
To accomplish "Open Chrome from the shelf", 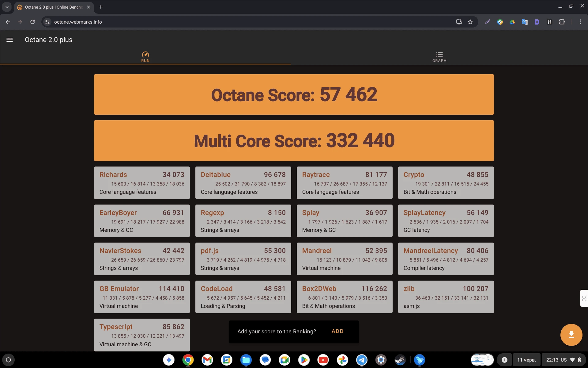I will coord(188,360).
